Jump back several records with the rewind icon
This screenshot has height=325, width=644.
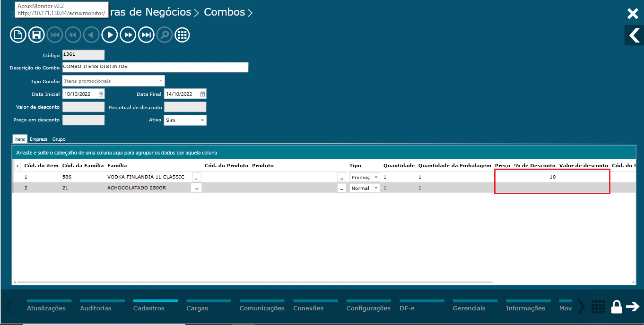(73, 34)
